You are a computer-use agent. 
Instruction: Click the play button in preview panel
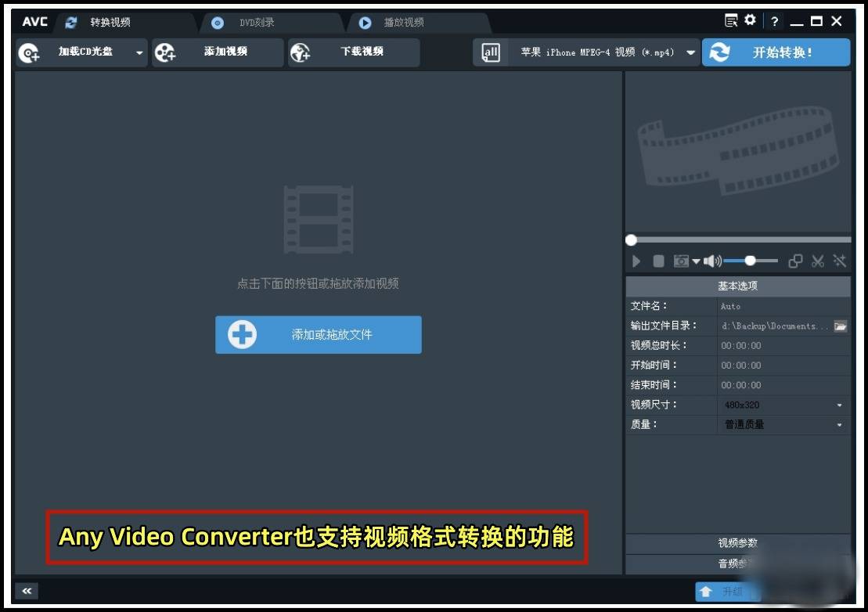[636, 261]
